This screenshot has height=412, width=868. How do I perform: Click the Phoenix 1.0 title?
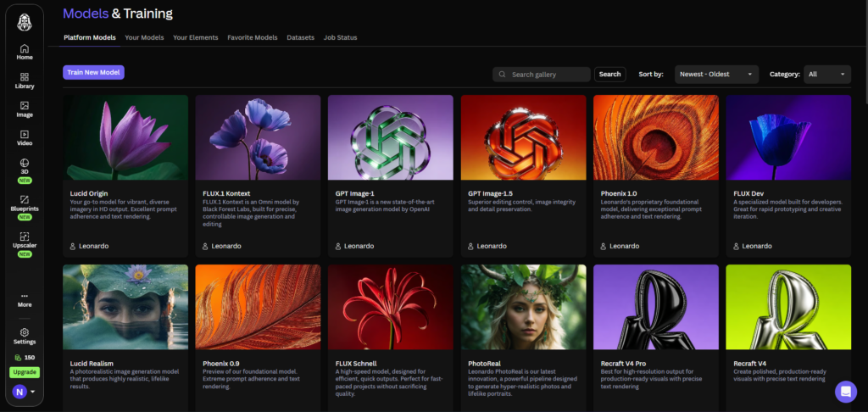click(619, 194)
